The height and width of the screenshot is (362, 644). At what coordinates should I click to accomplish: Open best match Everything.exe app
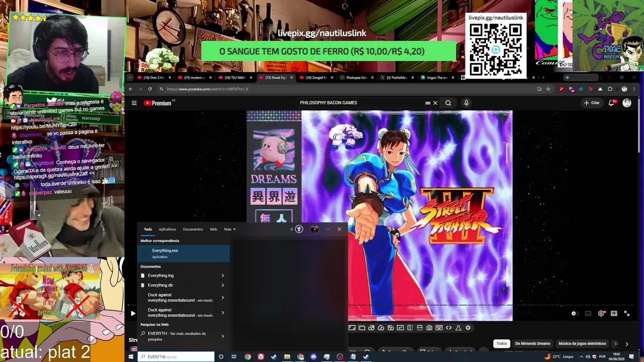coord(184,253)
